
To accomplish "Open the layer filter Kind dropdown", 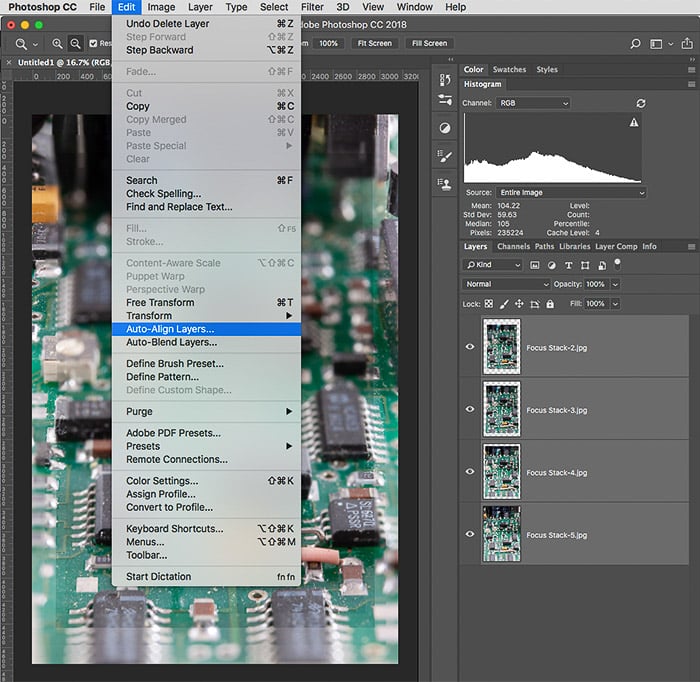I will [x=492, y=265].
